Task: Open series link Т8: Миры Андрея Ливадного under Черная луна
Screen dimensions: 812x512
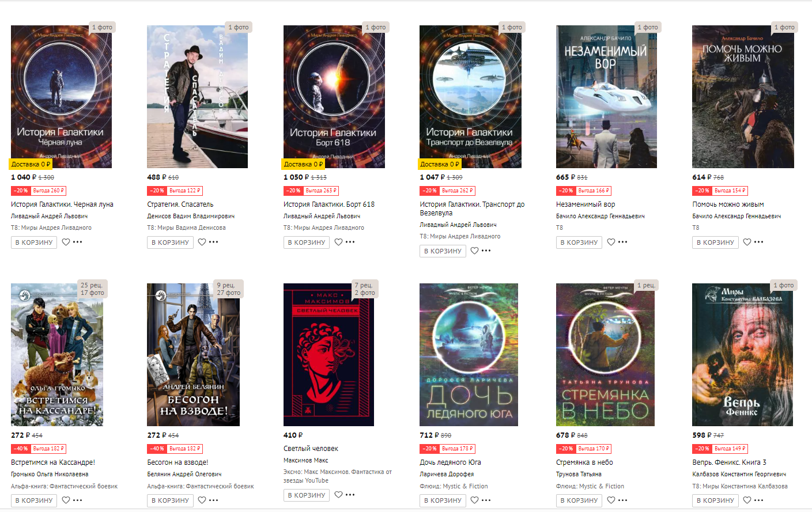Action: (x=51, y=227)
